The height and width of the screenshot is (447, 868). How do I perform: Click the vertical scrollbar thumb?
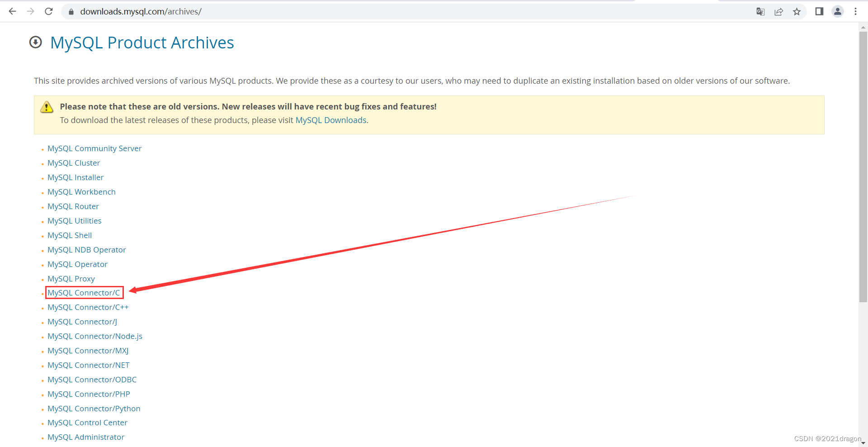tap(863, 166)
